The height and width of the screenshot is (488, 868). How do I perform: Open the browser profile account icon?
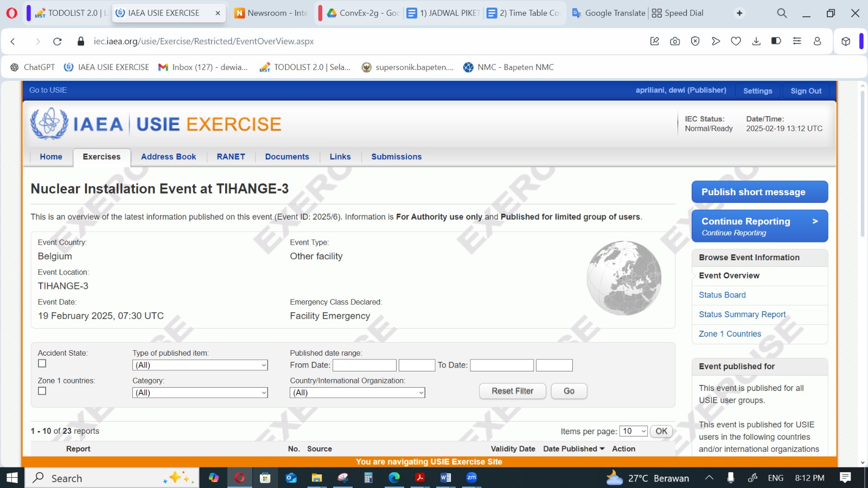point(817,41)
